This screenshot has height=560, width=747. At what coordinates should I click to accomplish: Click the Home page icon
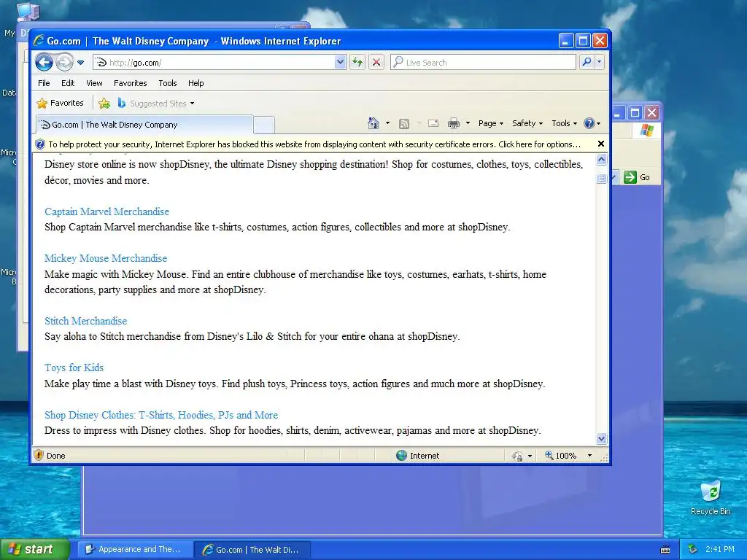coord(373,123)
